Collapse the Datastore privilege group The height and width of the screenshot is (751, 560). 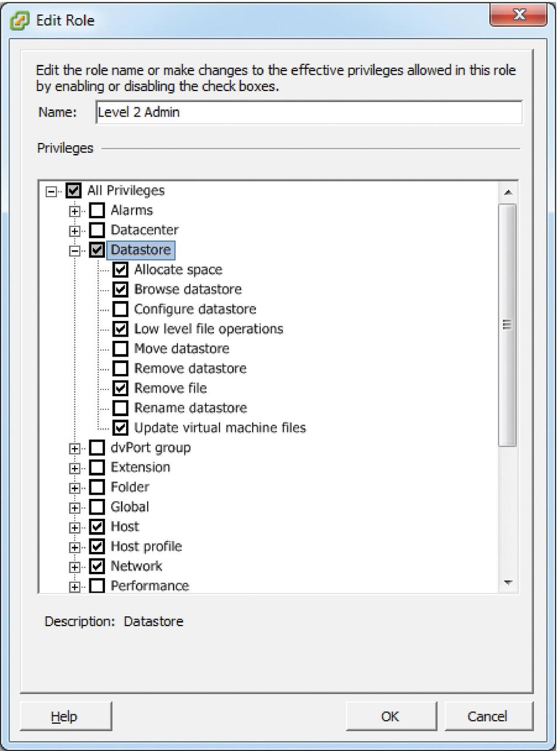(x=75, y=250)
